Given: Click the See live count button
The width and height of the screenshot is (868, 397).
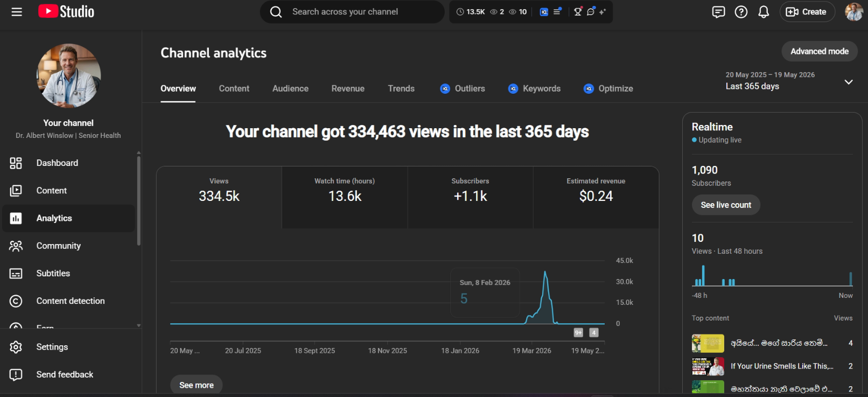Looking at the screenshot, I should 726,205.
